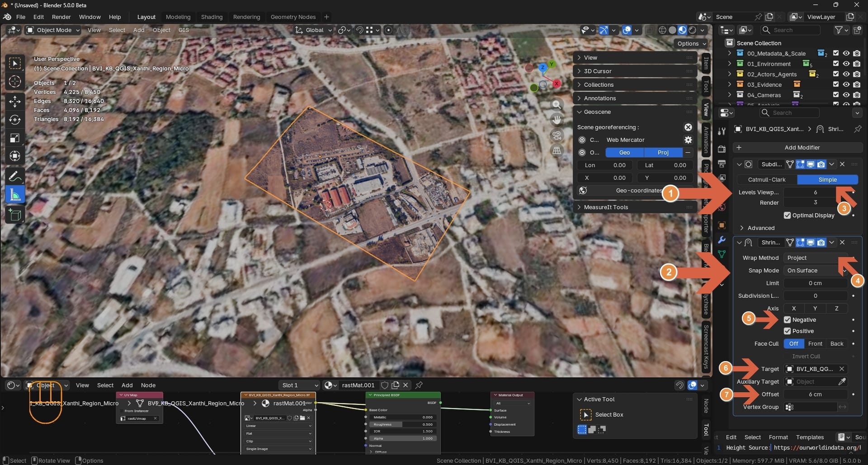The image size is (868, 465).
Task: Click the outliner Search field
Action: pyautogui.click(x=791, y=30)
